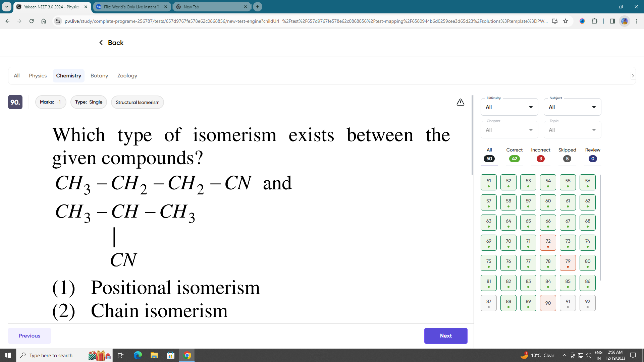644x362 pixels.
Task: Click the Previous button
Action: pos(30,336)
